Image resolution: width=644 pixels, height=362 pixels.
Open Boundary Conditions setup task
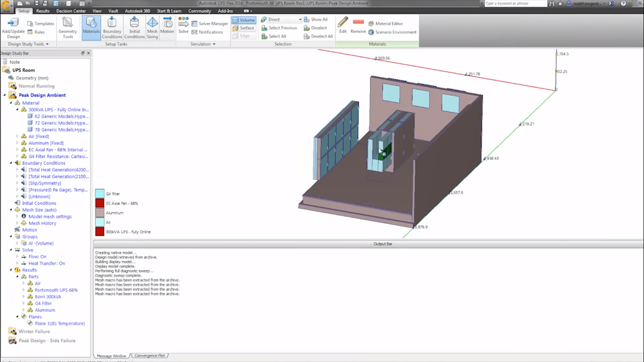pyautogui.click(x=112, y=28)
